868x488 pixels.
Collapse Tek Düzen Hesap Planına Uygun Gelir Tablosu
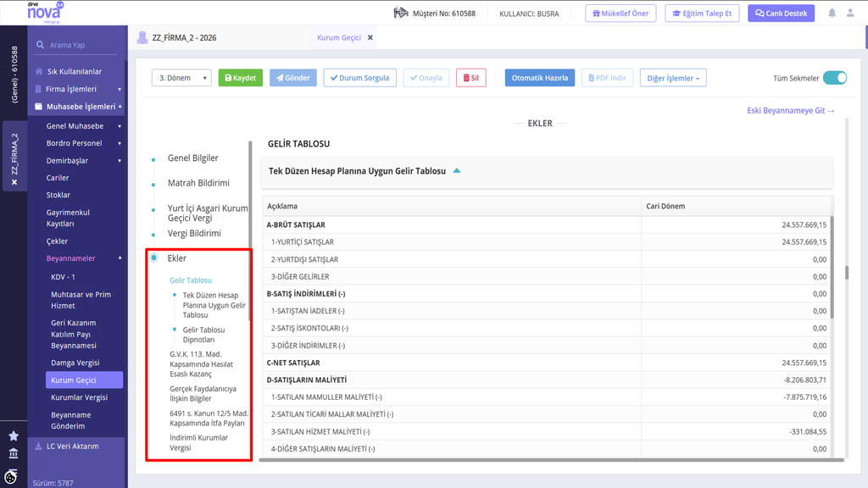pyautogui.click(x=457, y=171)
